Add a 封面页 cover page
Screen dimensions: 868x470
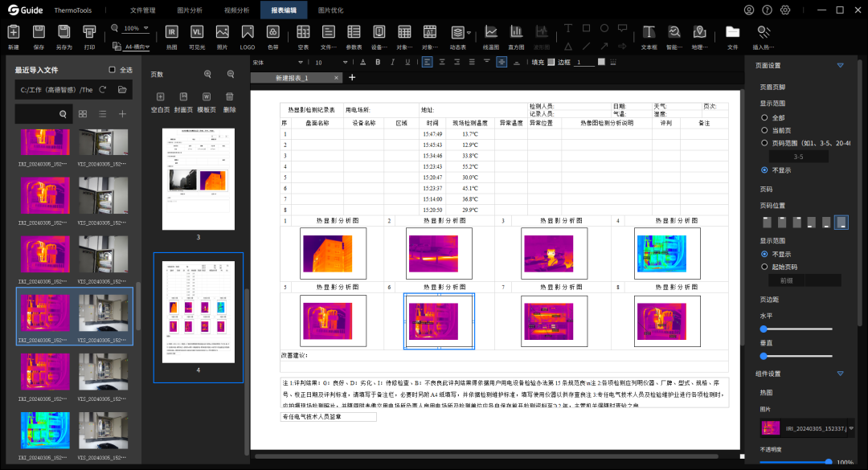click(x=184, y=97)
